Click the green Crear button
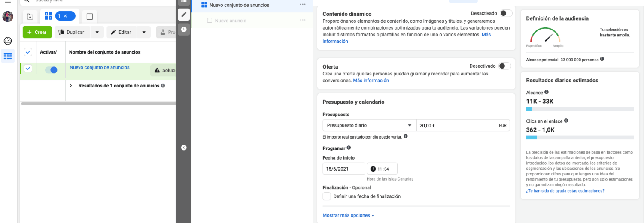 point(37,32)
